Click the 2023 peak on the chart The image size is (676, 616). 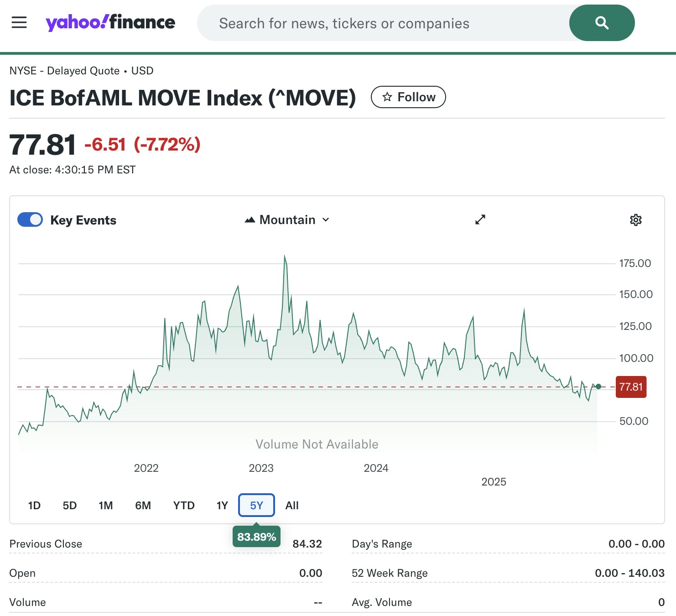[x=285, y=257]
